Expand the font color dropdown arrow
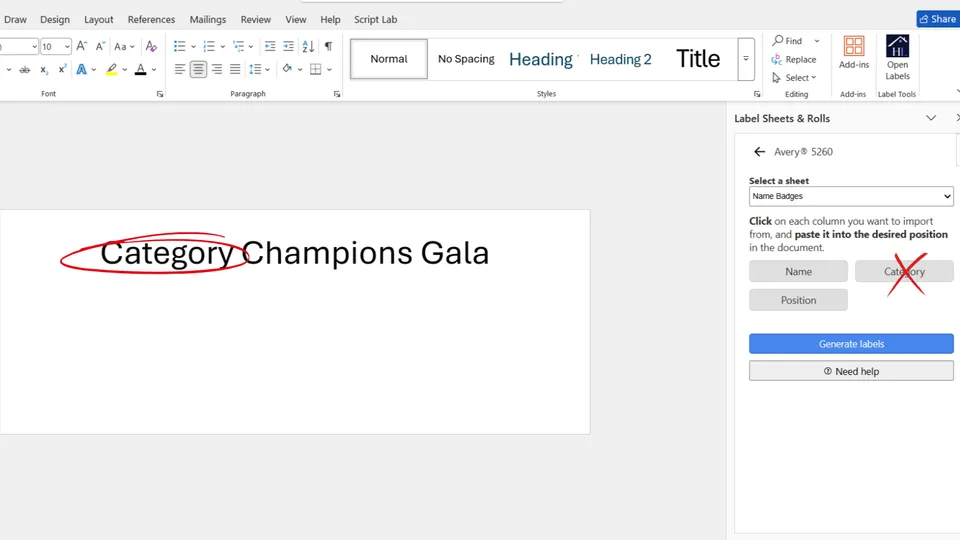960x540 pixels. (154, 70)
